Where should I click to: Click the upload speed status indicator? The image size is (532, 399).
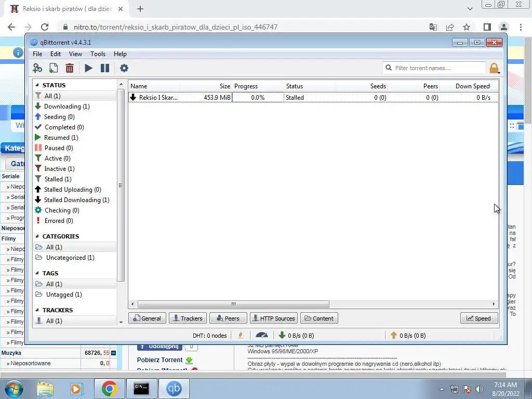coord(408,336)
